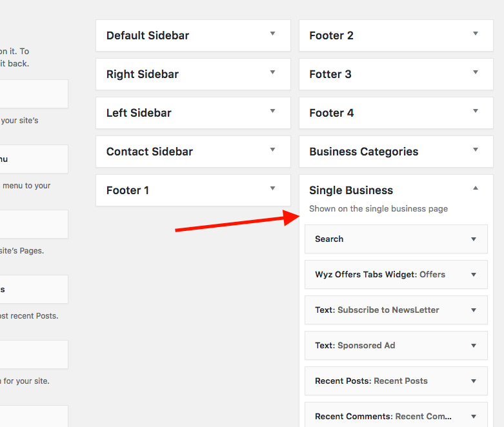Expand Wyz Offers Tabs Widget settings
Screen dimensions: 504x427
[x=474, y=275]
